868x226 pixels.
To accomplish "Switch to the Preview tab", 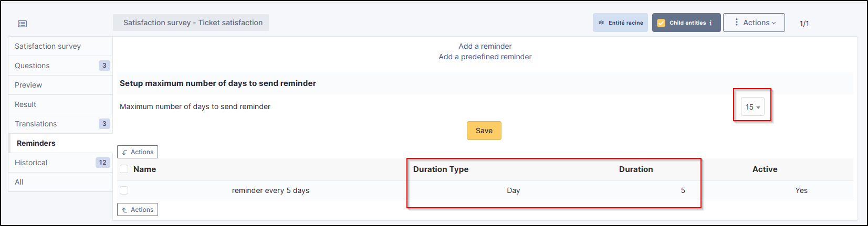I will tap(28, 85).
